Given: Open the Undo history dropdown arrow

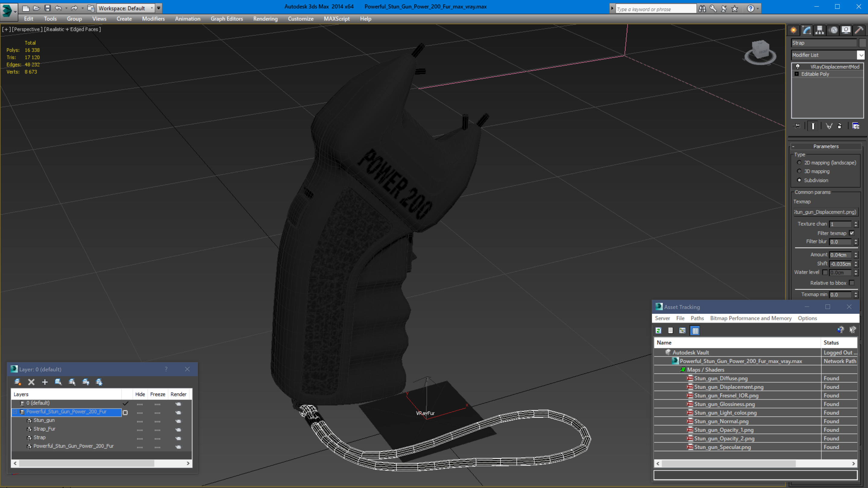Looking at the screenshot, I should point(66,8).
